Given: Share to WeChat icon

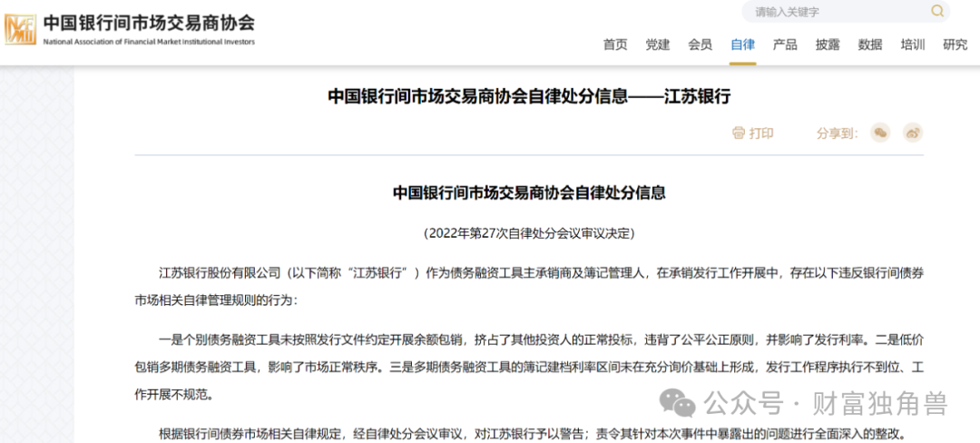Looking at the screenshot, I should click(x=880, y=133).
